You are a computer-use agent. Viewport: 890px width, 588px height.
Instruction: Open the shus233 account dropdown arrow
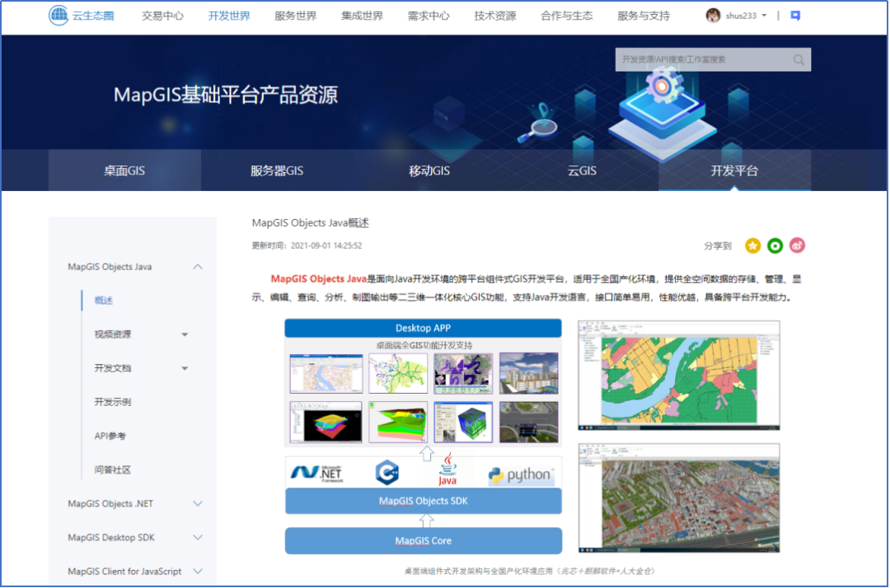[x=764, y=16]
